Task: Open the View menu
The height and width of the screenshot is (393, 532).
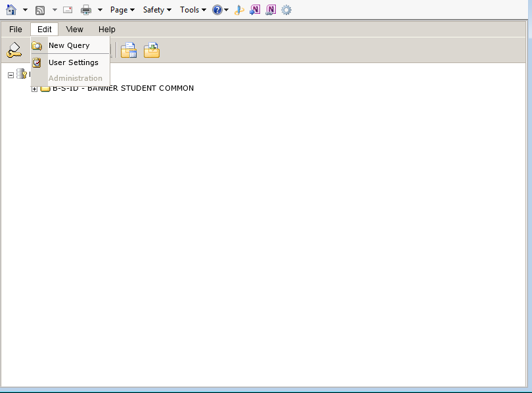Action: click(75, 30)
